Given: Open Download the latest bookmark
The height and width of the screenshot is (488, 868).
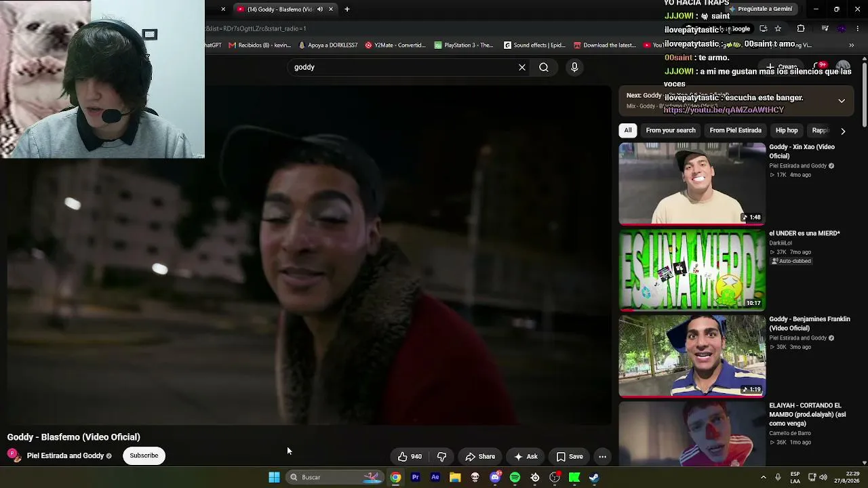Looking at the screenshot, I should [x=605, y=45].
